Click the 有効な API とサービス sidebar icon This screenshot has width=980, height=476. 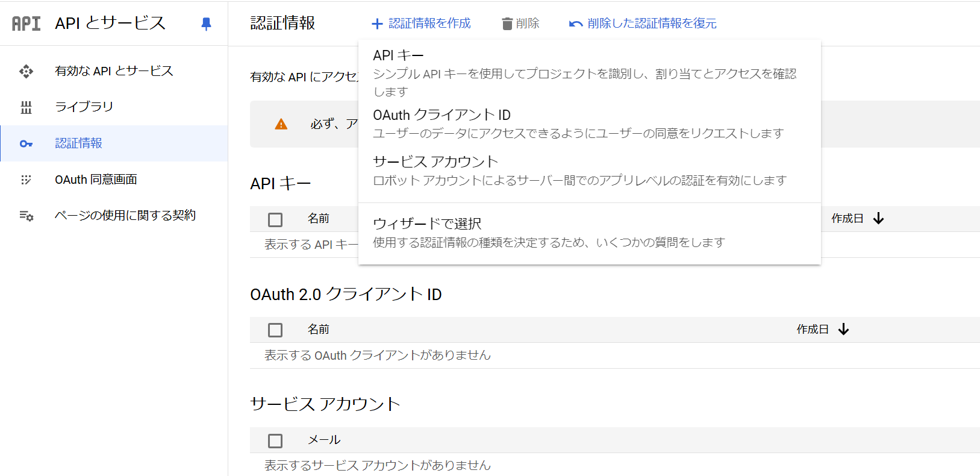tap(26, 72)
